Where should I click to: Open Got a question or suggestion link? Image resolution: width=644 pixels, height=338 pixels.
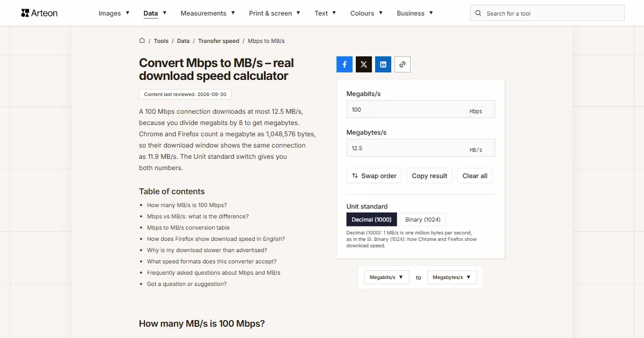[187, 284]
